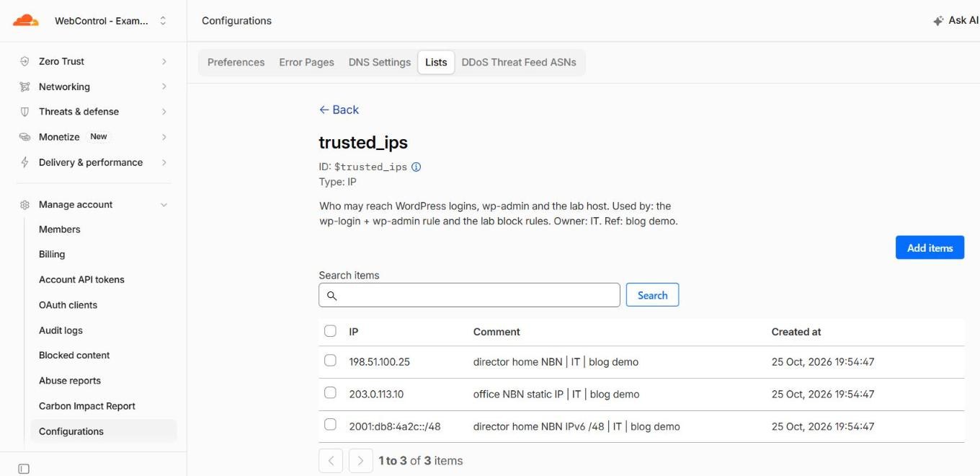
Task: Click the sidebar collapse icon at the bottom
Action: coord(24,469)
